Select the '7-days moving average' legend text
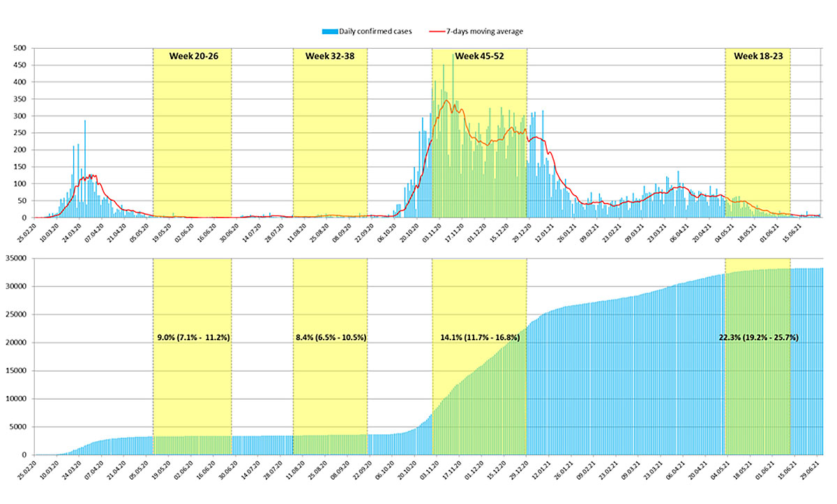837x504 pixels. (484, 31)
